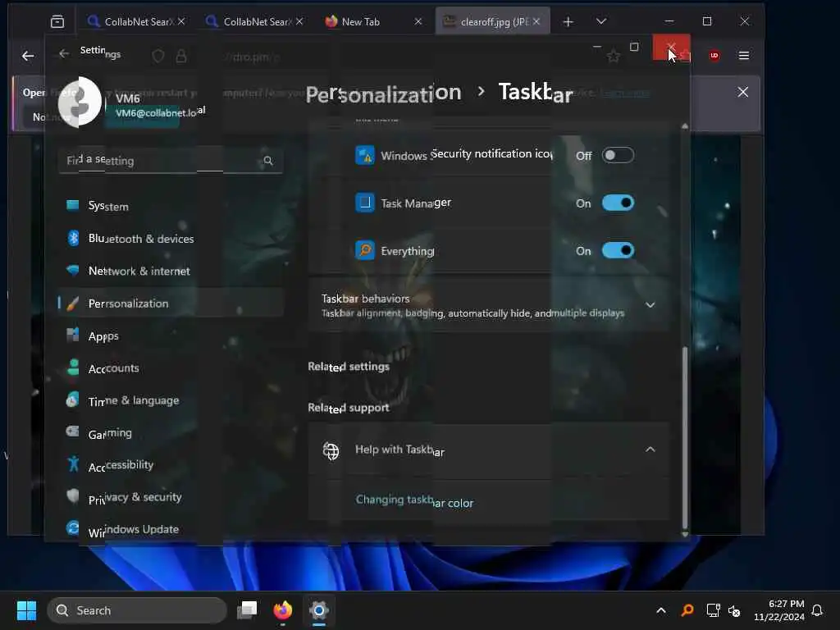The width and height of the screenshot is (840, 630).
Task: Click globe icon beside Help with Taskbar
Action: click(331, 451)
